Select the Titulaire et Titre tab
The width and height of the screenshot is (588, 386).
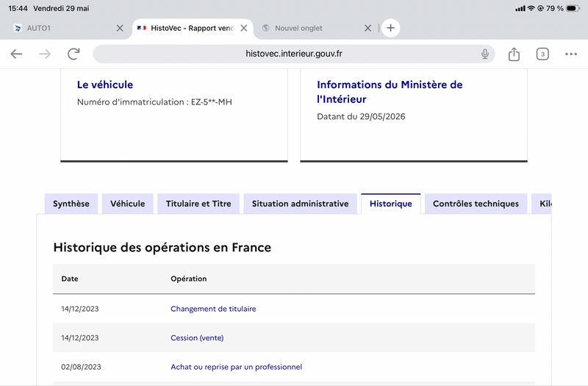pyautogui.click(x=198, y=204)
